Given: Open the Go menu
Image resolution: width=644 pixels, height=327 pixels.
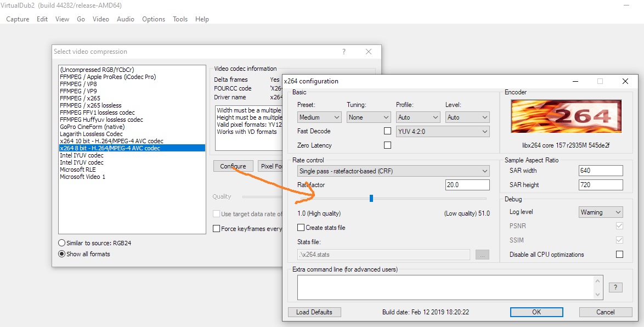Looking at the screenshot, I should click(81, 19).
